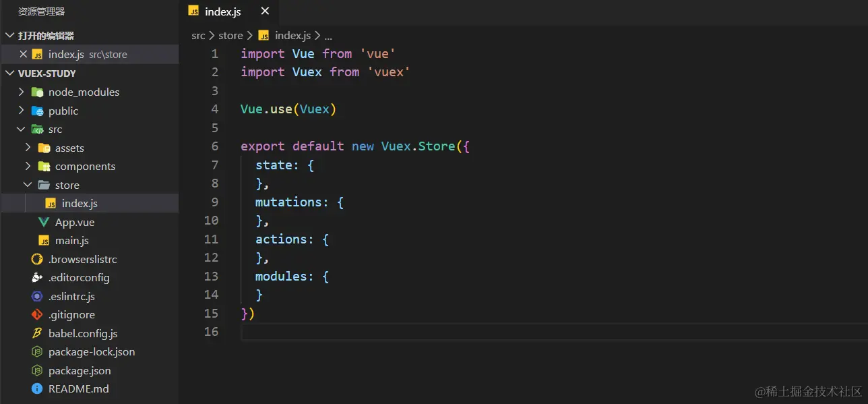Click the Babel icon beside babel.config.js
868x404 pixels.
[37, 333]
